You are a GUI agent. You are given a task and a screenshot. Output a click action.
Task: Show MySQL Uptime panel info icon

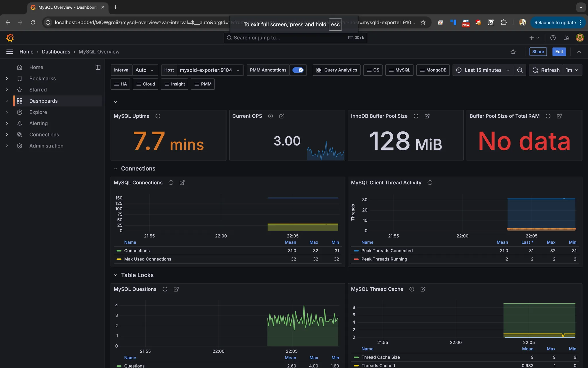158,116
